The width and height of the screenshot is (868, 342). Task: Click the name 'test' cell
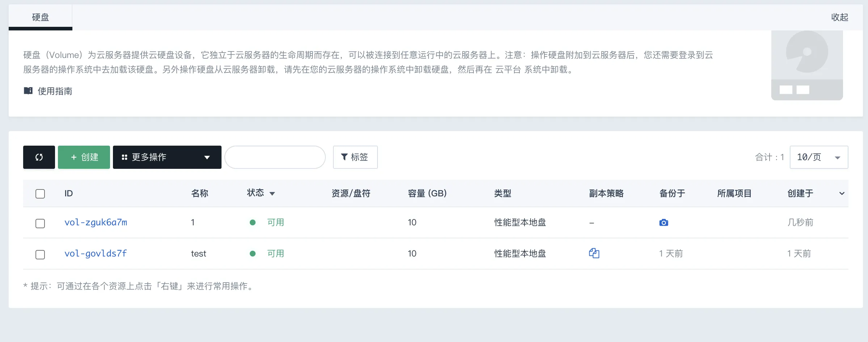(x=199, y=254)
